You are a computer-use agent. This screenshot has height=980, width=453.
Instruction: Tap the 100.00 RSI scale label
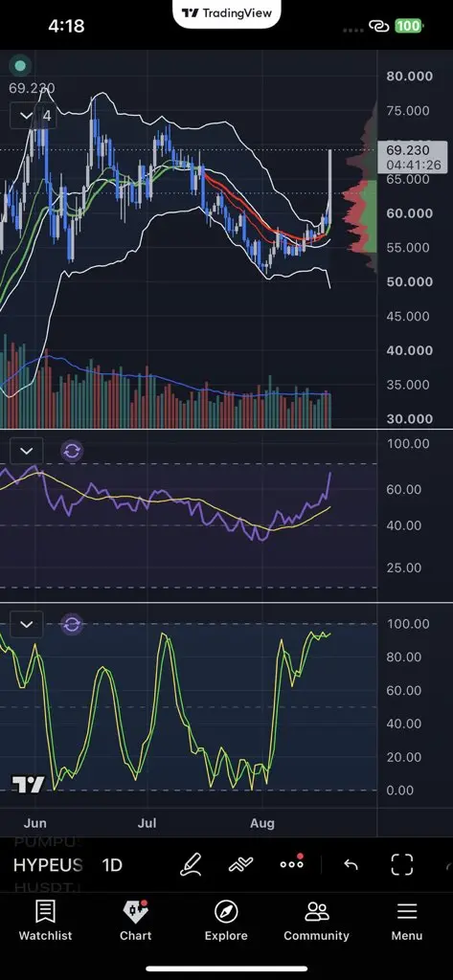(409, 444)
